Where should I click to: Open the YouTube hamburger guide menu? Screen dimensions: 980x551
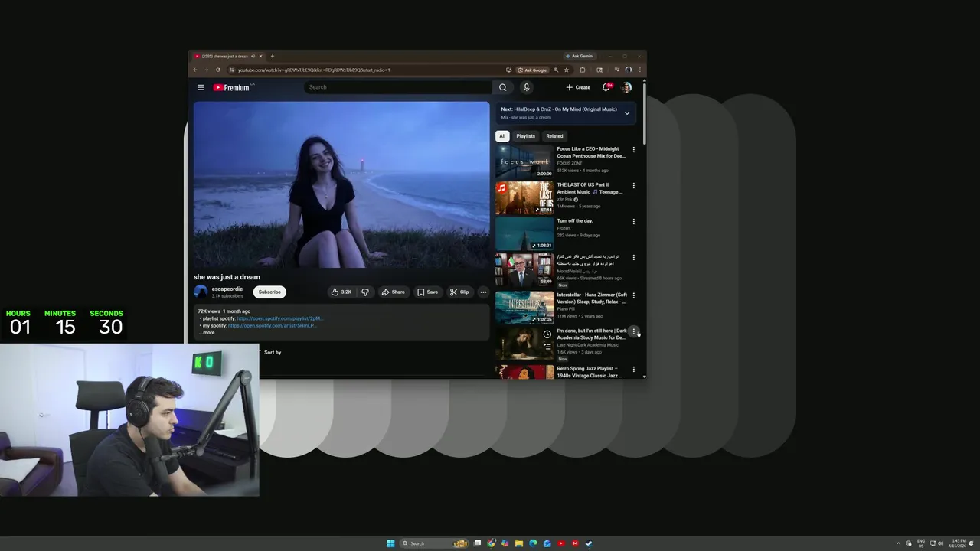pyautogui.click(x=201, y=87)
